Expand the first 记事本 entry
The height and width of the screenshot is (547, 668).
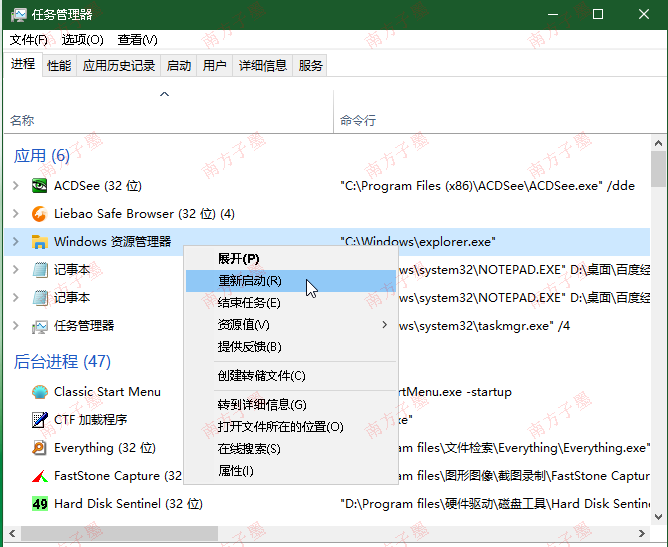pos(16,270)
